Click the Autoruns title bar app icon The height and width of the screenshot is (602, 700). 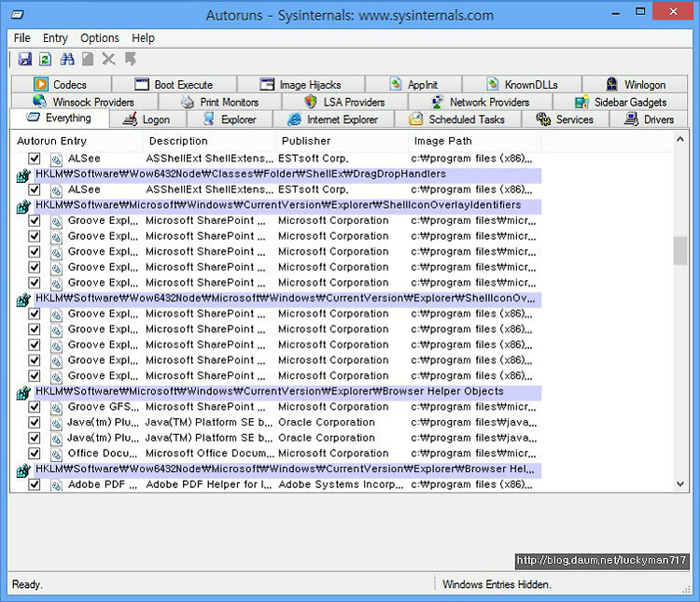pyautogui.click(x=17, y=15)
